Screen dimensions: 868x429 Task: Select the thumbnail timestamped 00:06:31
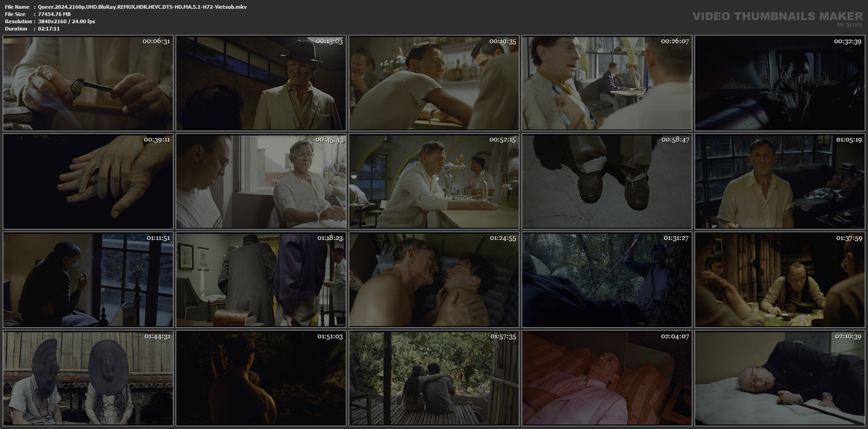[88, 83]
